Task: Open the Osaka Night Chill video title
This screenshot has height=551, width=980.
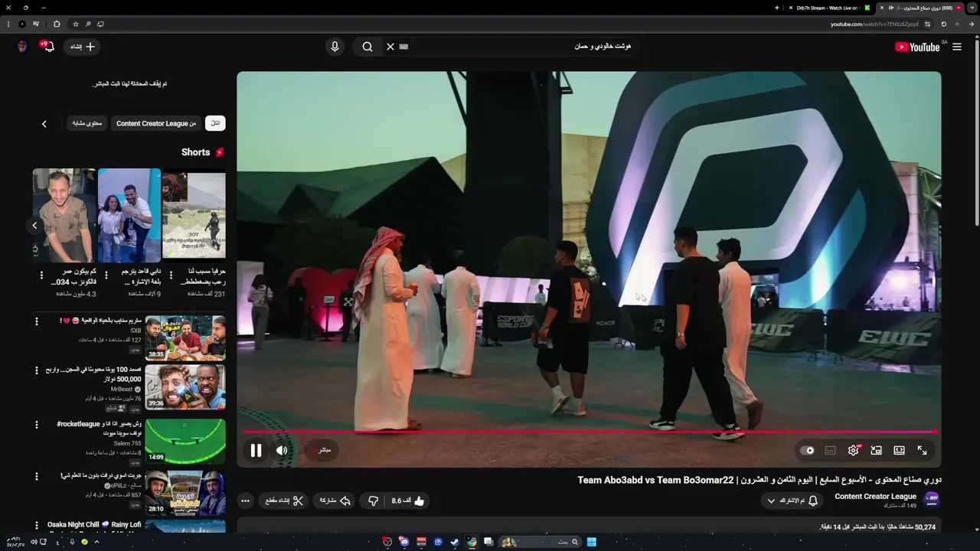Action: click(94, 525)
